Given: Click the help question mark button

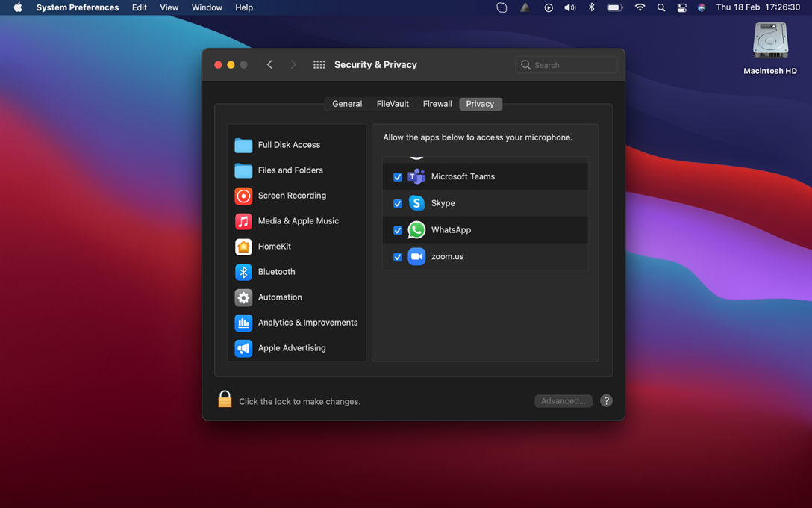Looking at the screenshot, I should (x=606, y=401).
